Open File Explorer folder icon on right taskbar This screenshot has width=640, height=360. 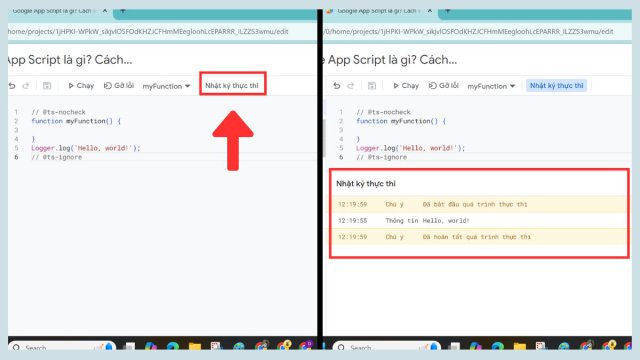click(x=520, y=346)
